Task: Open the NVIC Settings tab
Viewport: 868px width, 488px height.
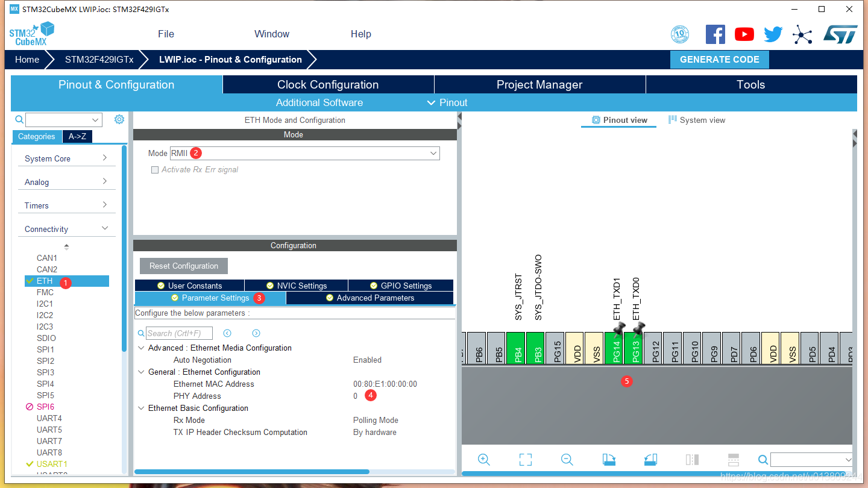Action: (x=296, y=286)
